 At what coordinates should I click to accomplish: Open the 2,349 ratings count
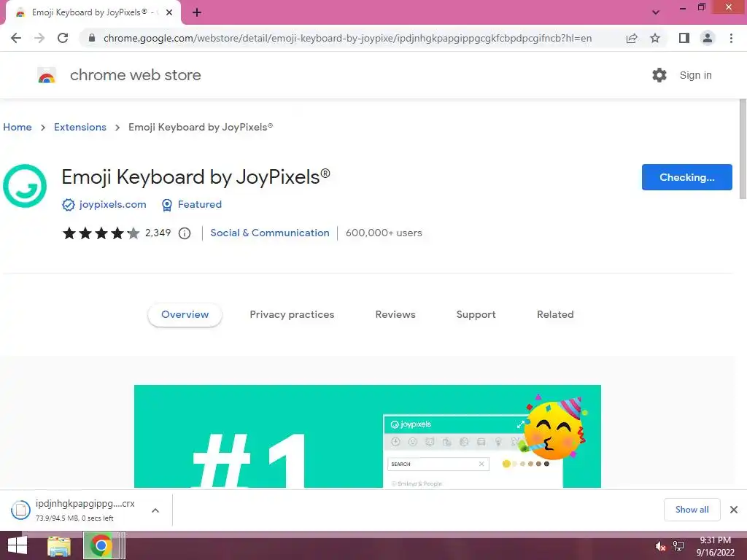point(158,233)
